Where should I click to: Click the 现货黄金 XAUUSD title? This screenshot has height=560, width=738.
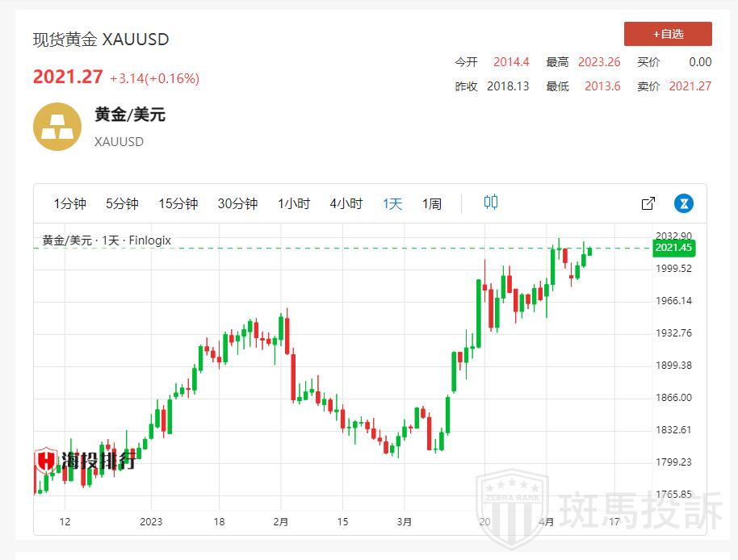(x=101, y=40)
